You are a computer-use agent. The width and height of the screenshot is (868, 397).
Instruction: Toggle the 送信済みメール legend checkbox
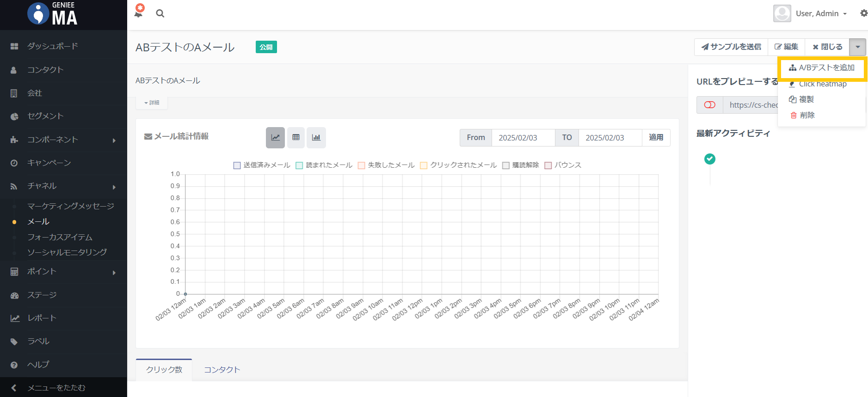(x=237, y=165)
